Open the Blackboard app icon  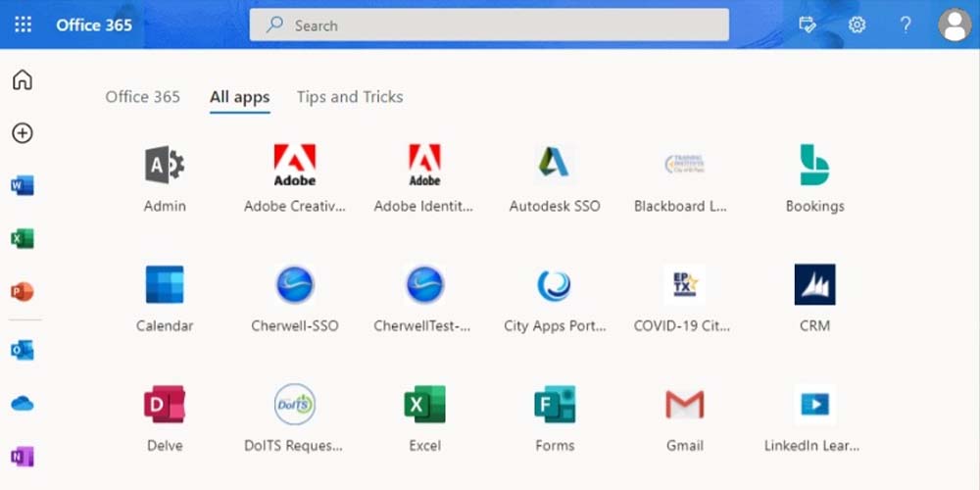pos(684,165)
